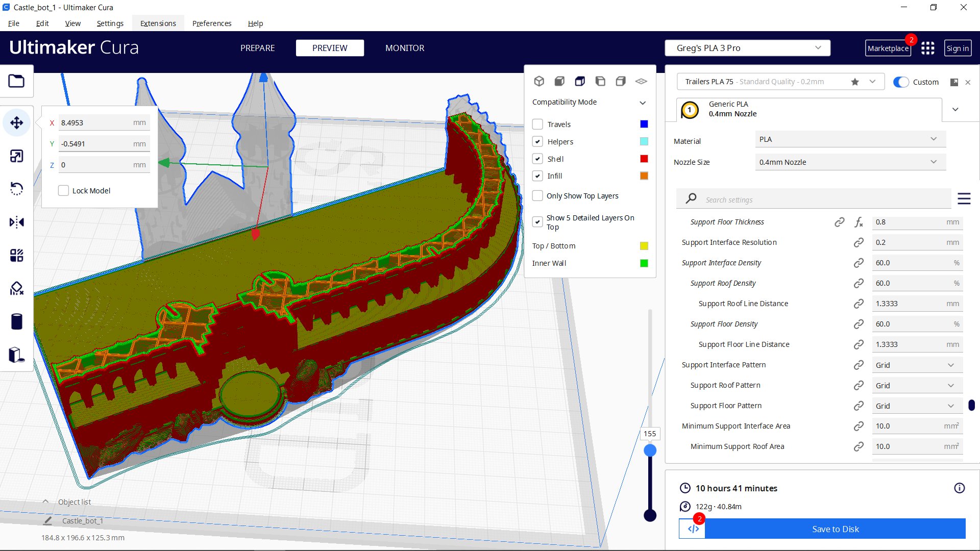Open the Extensions menu
The width and height of the screenshot is (980, 551).
pyautogui.click(x=158, y=23)
